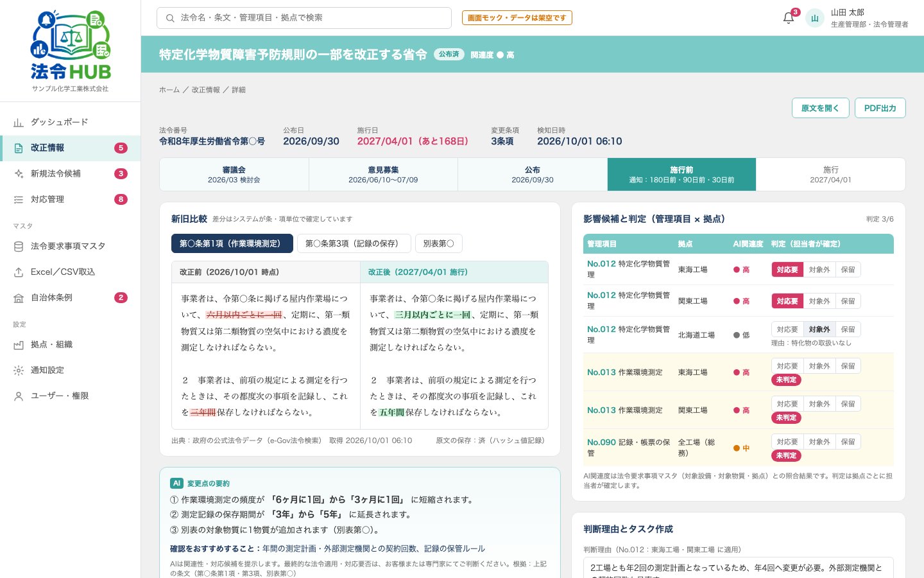This screenshot has width=924, height=578.
Task: Click the Excel／CSV取込 upload icon
Action: tap(19, 272)
